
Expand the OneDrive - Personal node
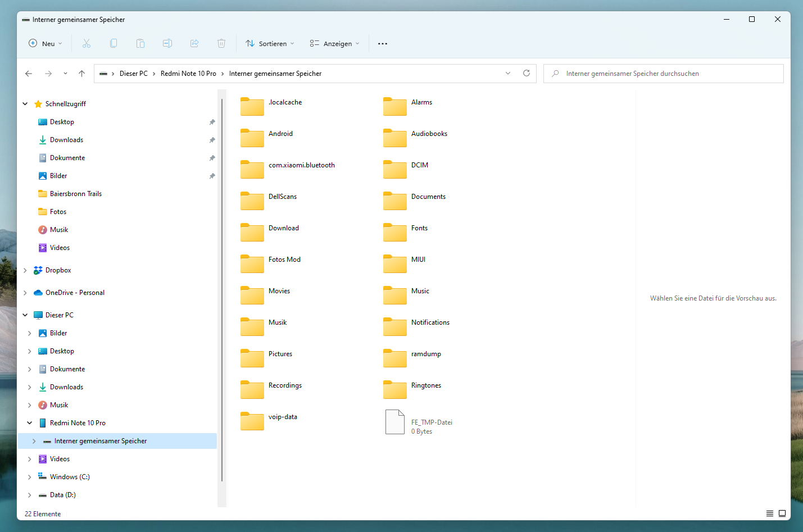click(x=25, y=293)
